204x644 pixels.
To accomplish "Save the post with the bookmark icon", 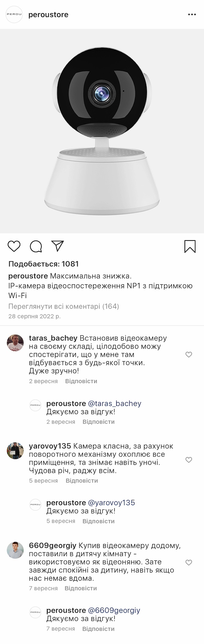I will tap(190, 246).
